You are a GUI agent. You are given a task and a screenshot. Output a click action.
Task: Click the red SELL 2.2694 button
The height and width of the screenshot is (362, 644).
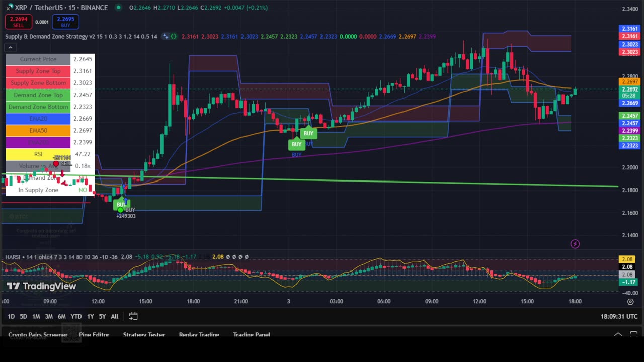coord(19,22)
